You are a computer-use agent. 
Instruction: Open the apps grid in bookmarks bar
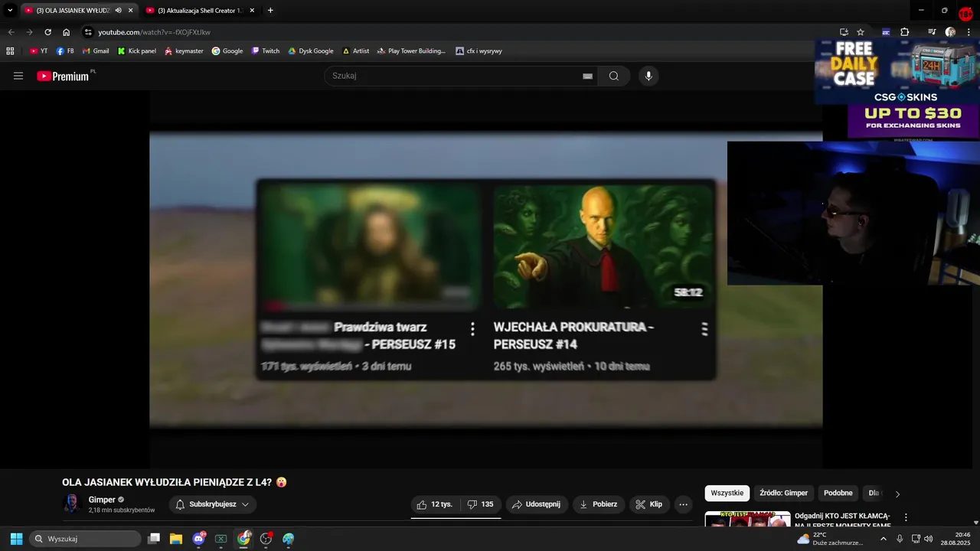pos(10,51)
